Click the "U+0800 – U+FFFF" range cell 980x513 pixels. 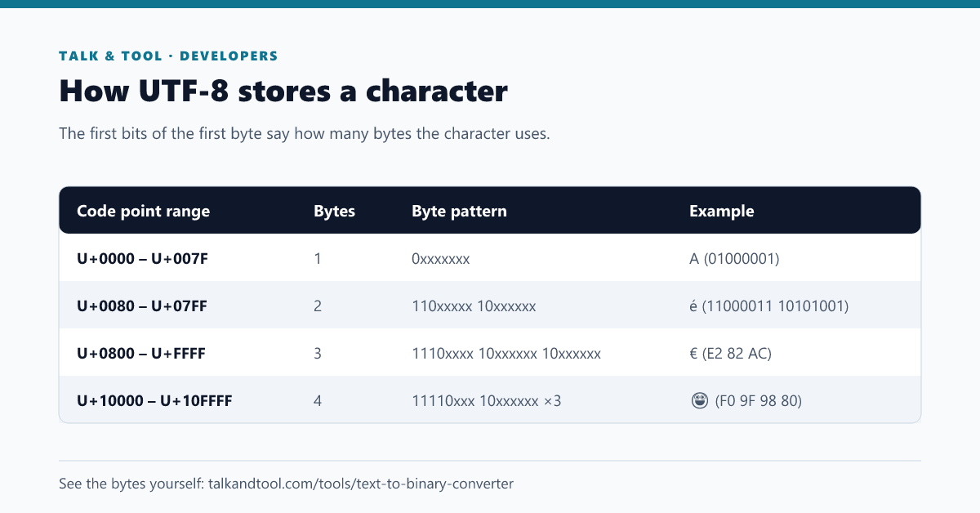[x=141, y=354]
